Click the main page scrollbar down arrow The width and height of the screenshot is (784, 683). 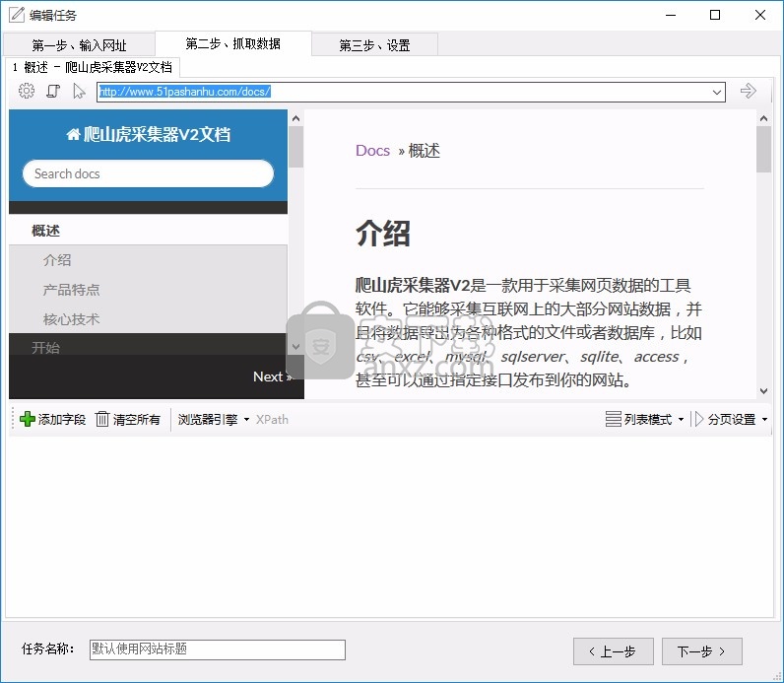[763, 391]
